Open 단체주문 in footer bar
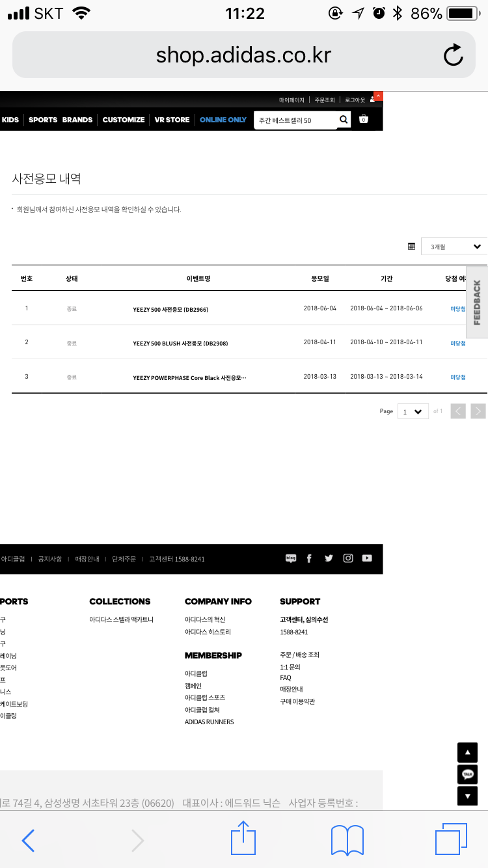The image size is (488, 868). click(x=124, y=559)
